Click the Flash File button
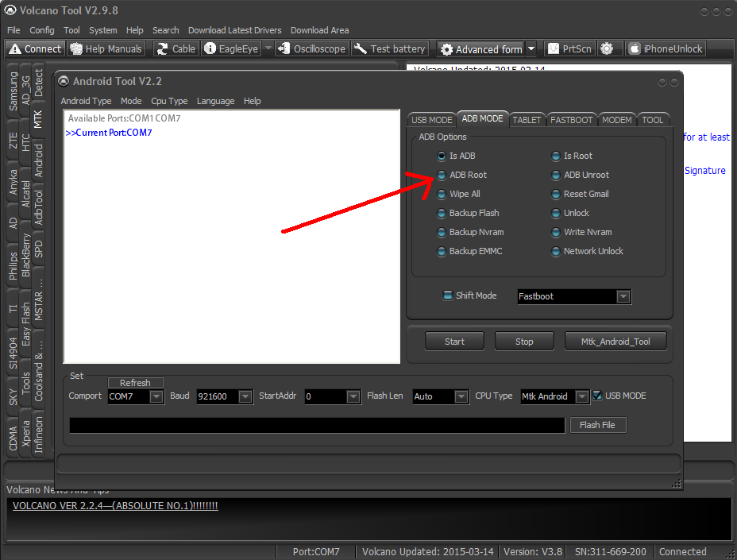Screen dimensions: 737x560 (x=597, y=425)
